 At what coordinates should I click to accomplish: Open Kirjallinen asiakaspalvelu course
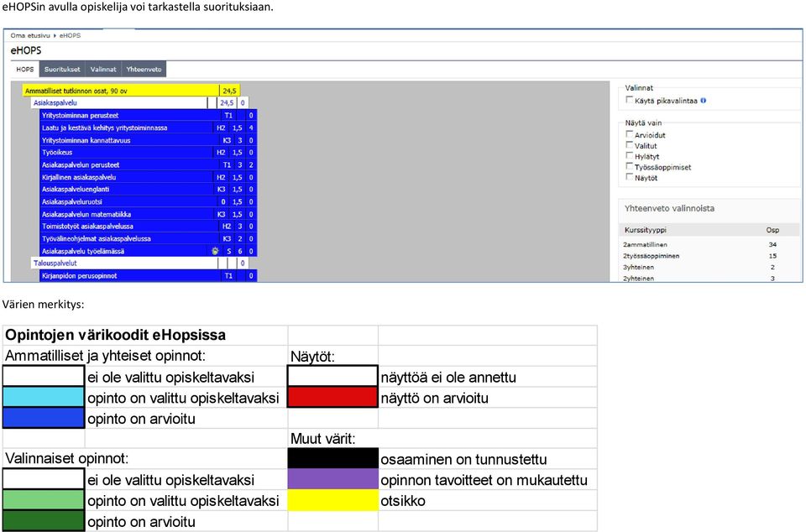click(149, 177)
